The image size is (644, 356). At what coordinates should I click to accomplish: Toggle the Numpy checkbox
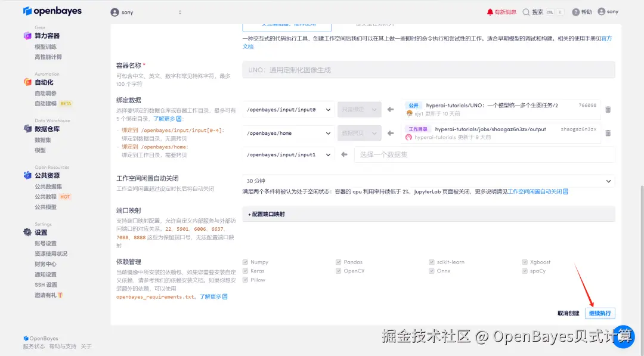pyautogui.click(x=245, y=262)
